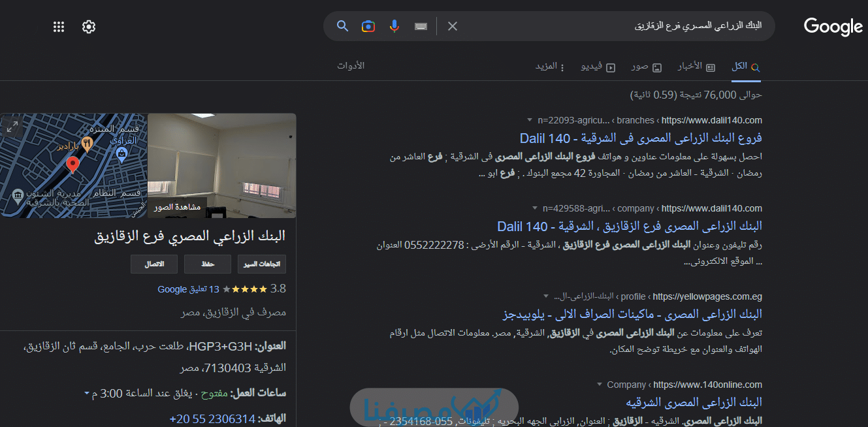Switch to the الأخبار (News) tab
Screen dimensions: 868x427
(696, 66)
